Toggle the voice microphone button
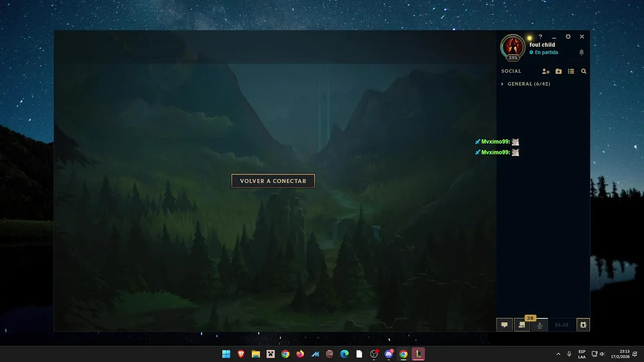Image resolution: width=644 pixels, height=362 pixels. tap(540, 325)
